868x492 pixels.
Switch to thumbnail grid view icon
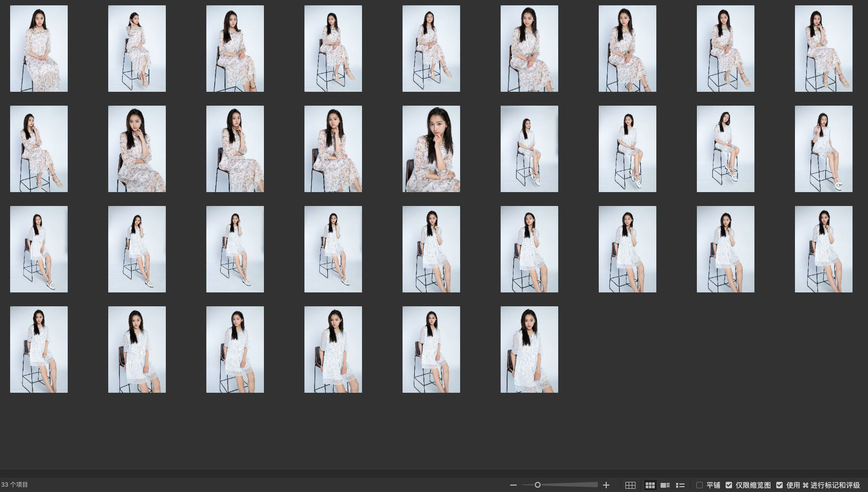click(x=650, y=485)
